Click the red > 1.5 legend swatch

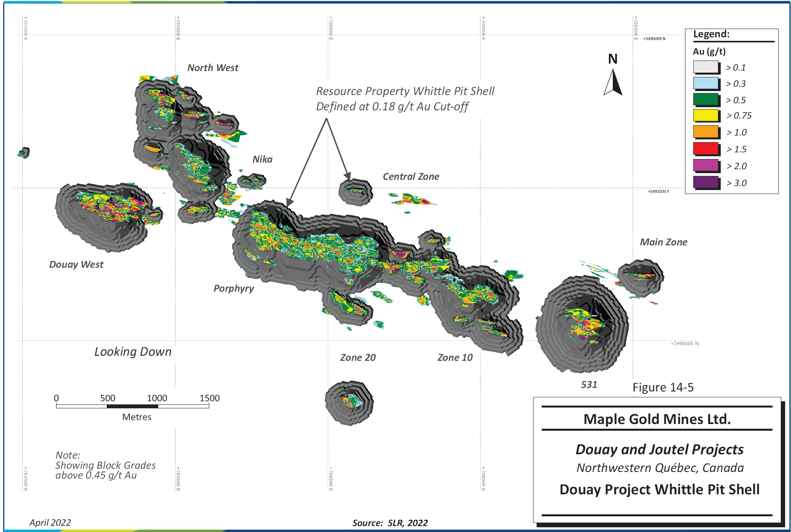(x=705, y=148)
